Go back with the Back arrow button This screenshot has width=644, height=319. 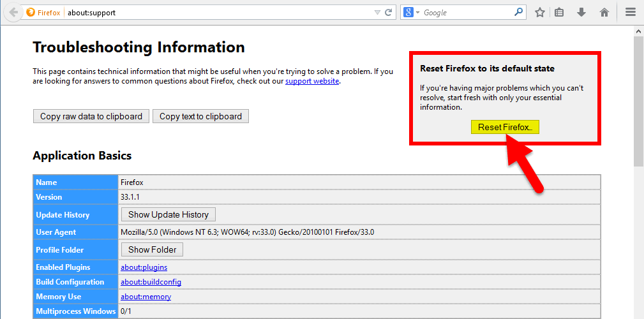[13, 12]
